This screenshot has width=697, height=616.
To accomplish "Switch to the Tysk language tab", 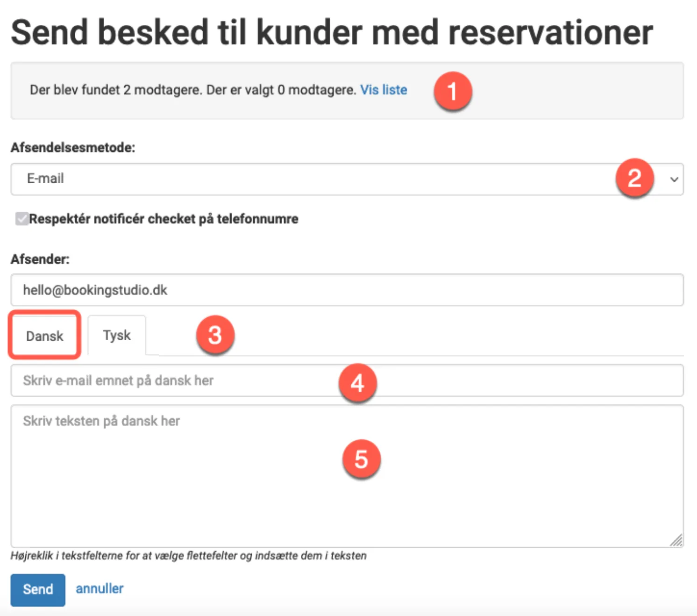I will click(117, 336).
